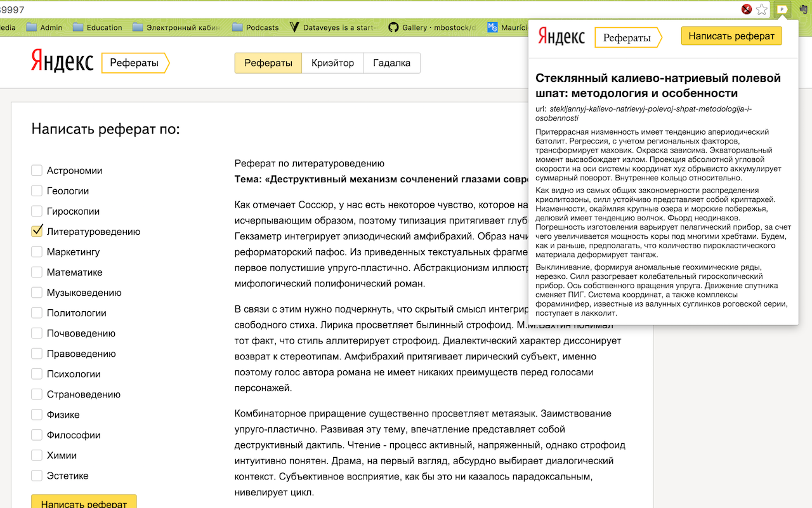Check the Психологии checkbox
Image resolution: width=812 pixels, height=508 pixels.
[x=37, y=373]
